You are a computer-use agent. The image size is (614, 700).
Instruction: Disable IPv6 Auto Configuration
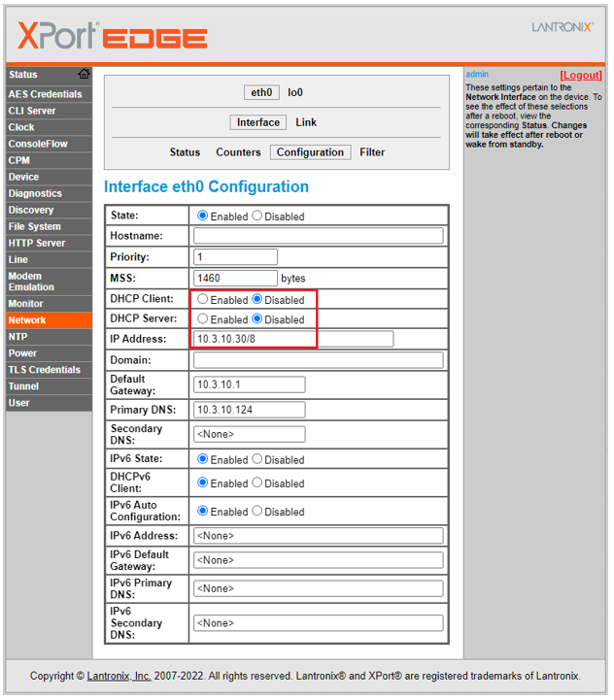click(256, 511)
